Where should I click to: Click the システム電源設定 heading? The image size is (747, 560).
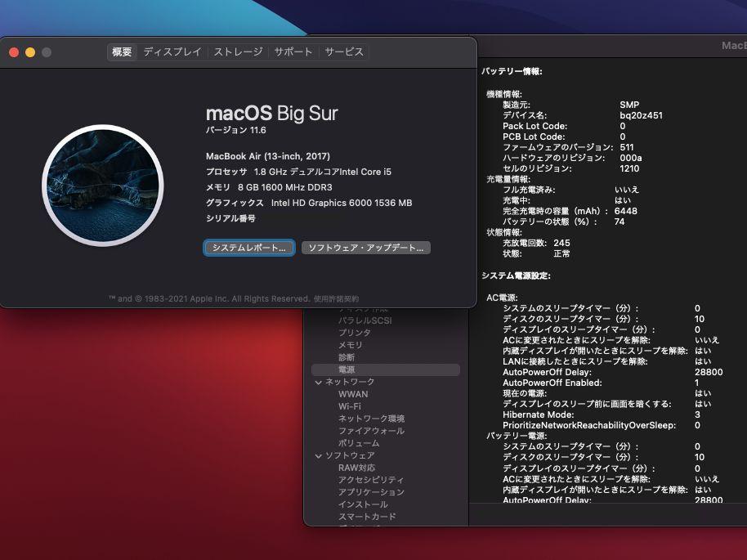[x=516, y=276]
